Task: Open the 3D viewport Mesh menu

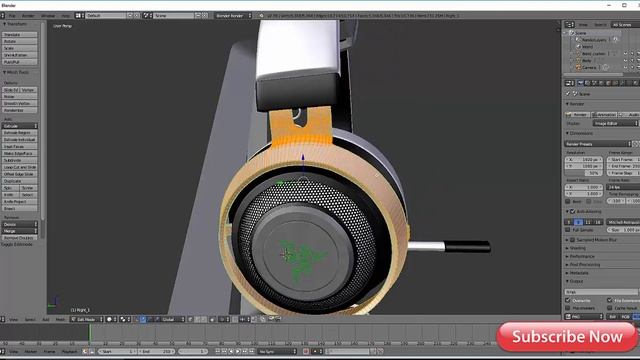Action: click(x=60, y=320)
